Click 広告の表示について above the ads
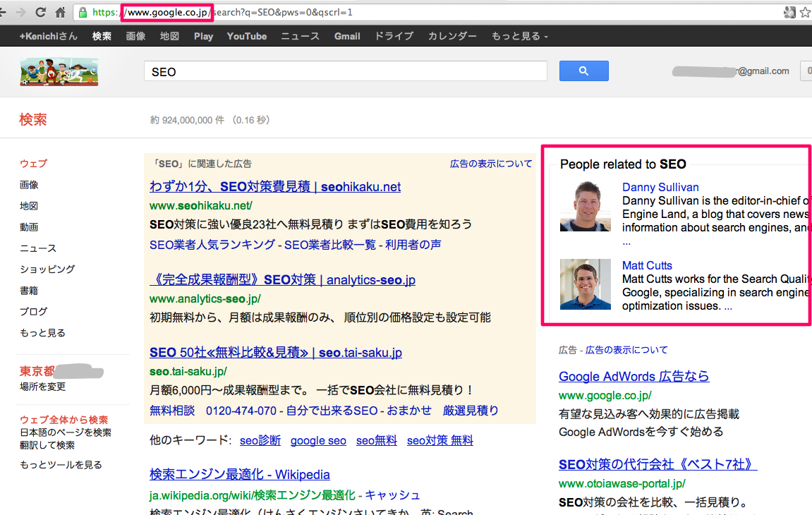 [491, 164]
